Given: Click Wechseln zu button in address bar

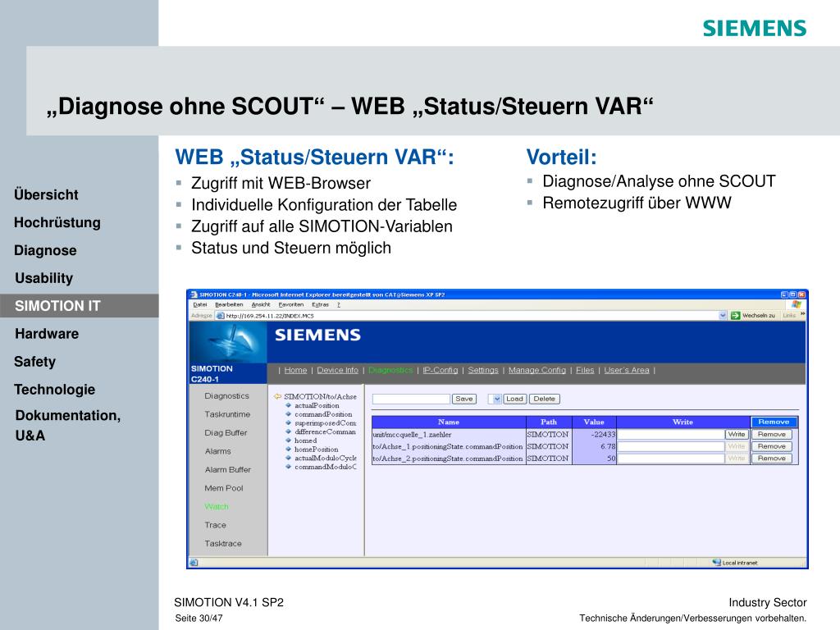Looking at the screenshot, I should [754, 316].
